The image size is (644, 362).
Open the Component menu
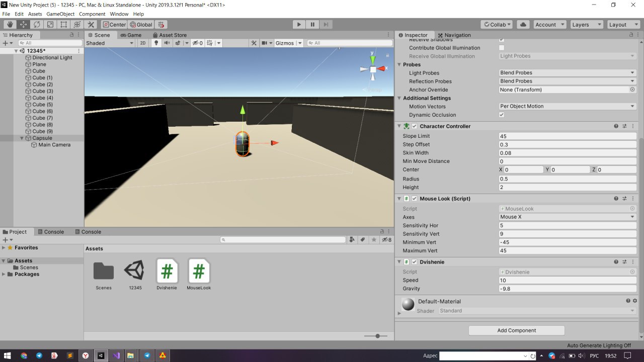(92, 14)
